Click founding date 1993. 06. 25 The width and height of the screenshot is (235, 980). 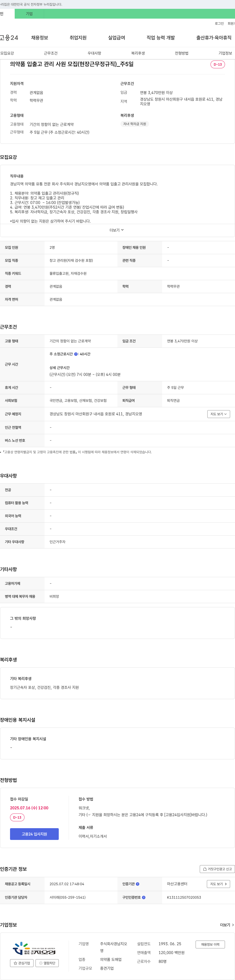click(170, 944)
